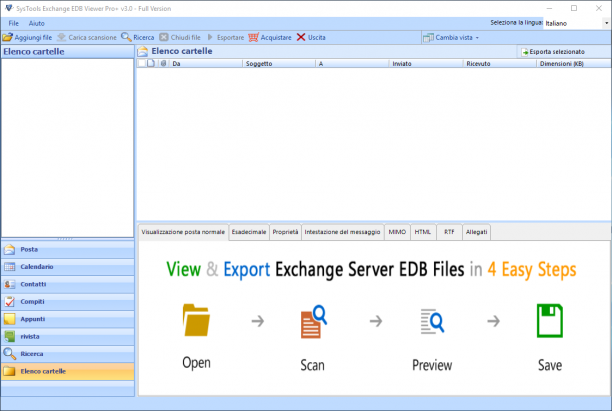Select the Contatti navigation label
Image resolution: width=612 pixels, height=411 pixels.
[33, 284]
